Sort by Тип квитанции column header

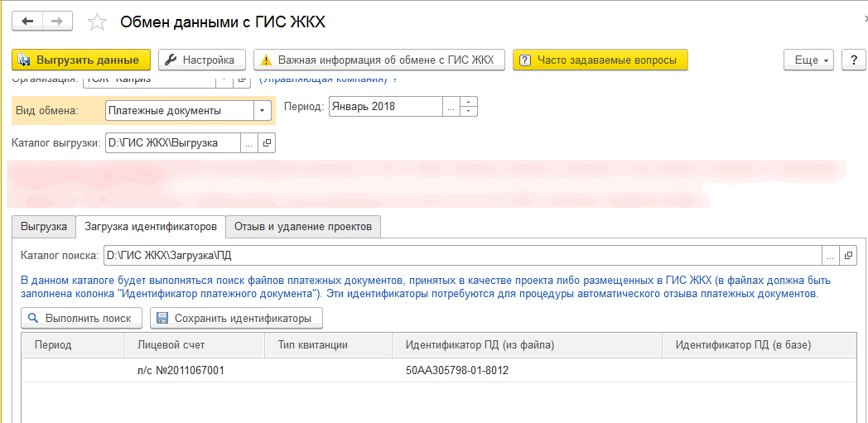[329, 345]
